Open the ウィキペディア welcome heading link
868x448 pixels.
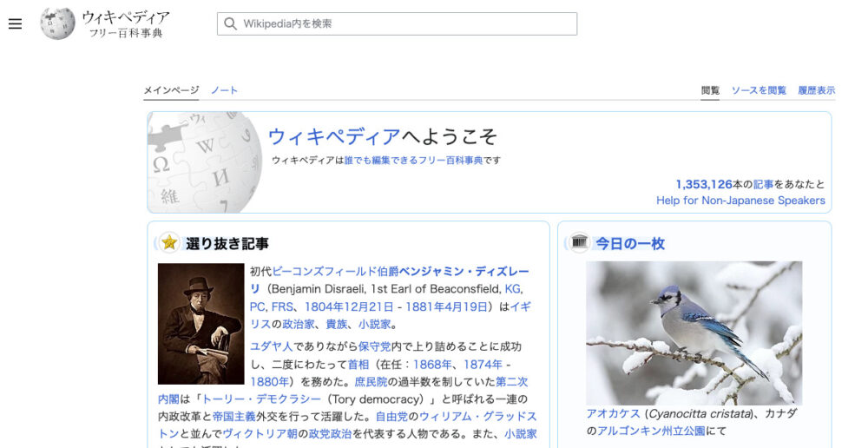click(334, 136)
